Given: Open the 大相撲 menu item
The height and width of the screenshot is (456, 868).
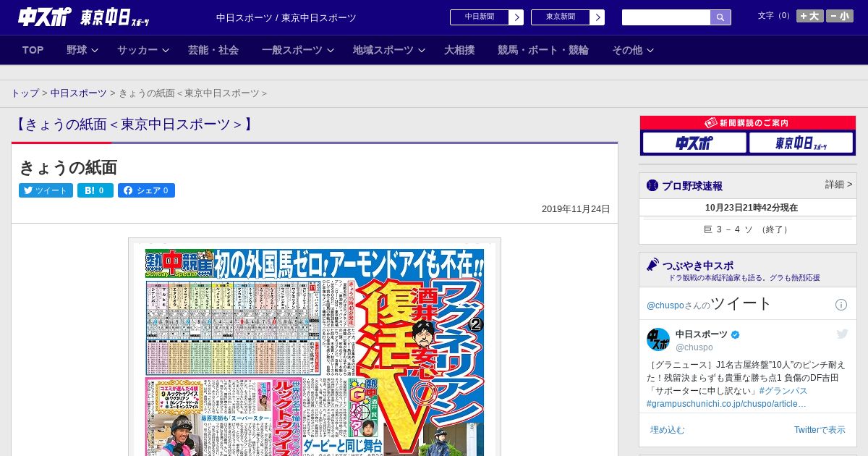Looking at the screenshot, I should [459, 50].
